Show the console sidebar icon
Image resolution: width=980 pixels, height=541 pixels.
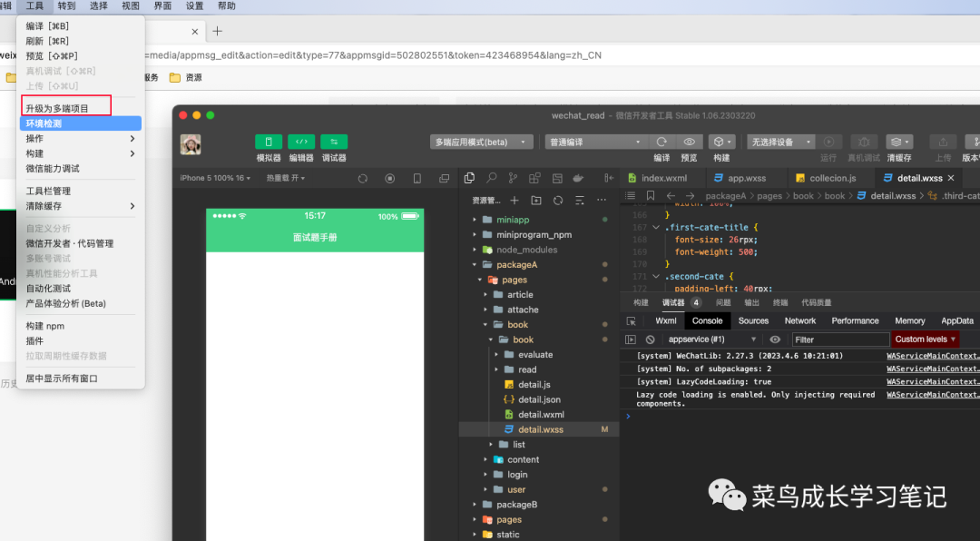tap(631, 339)
